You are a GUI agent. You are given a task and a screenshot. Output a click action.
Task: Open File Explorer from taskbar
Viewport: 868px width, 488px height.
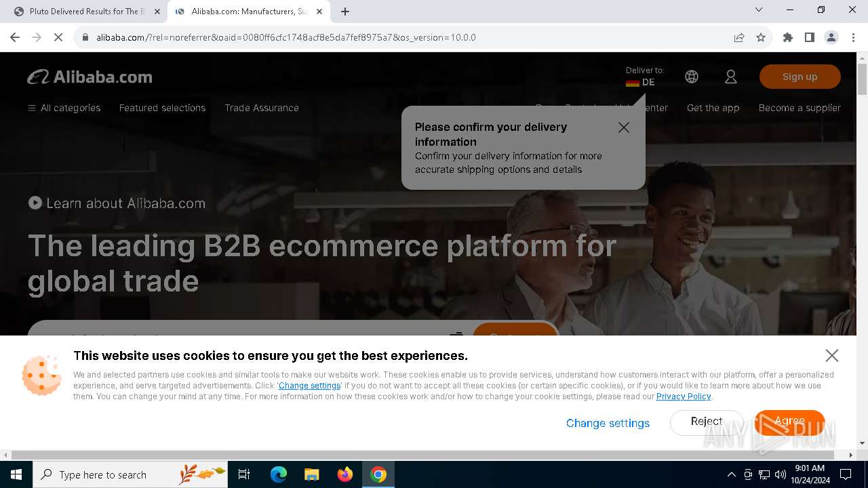pos(311,474)
